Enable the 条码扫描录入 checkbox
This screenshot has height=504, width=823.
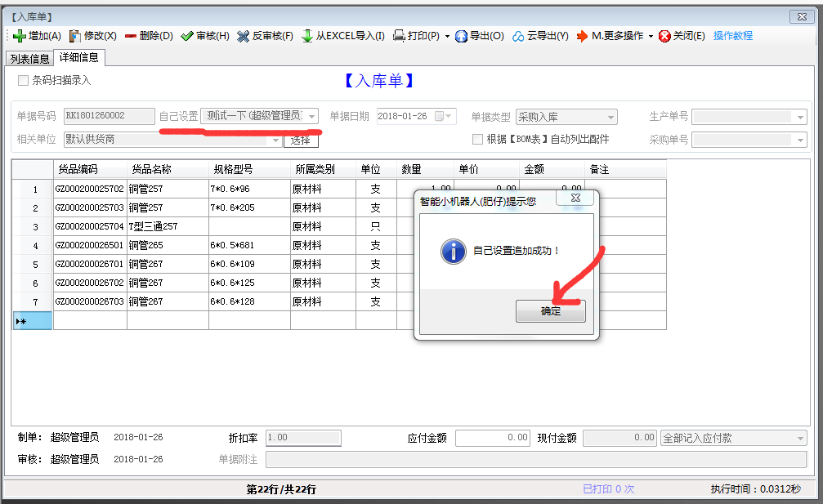coord(23,80)
